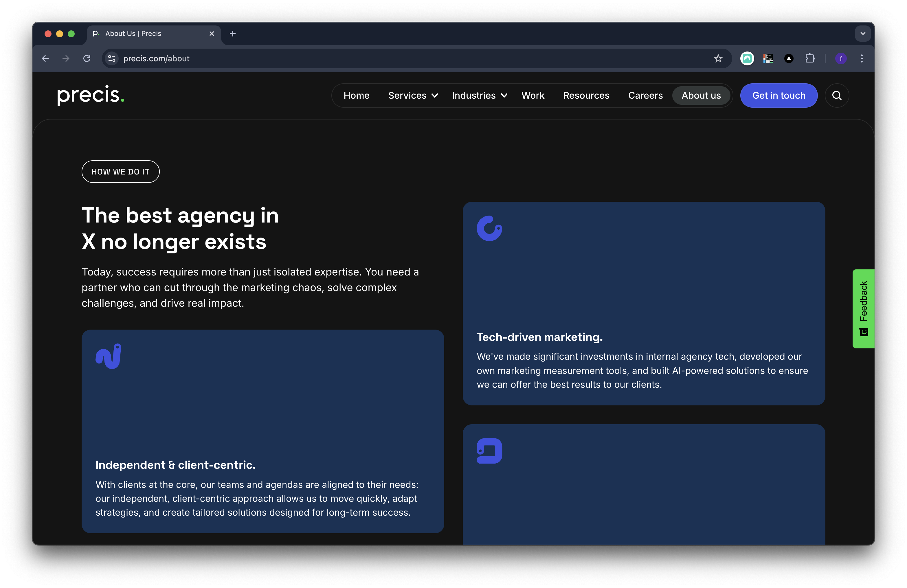Reload the page
This screenshot has height=588, width=907.
click(x=87, y=58)
